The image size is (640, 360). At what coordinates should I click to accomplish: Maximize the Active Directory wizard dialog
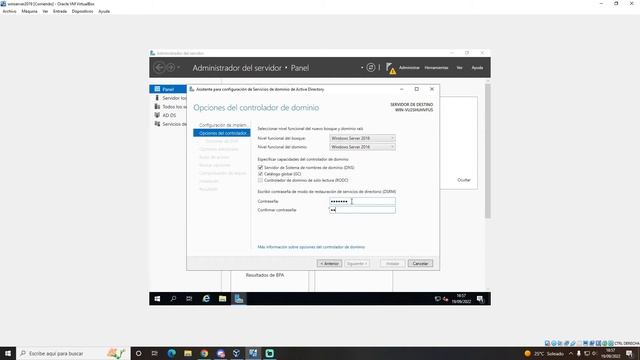tap(417, 89)
